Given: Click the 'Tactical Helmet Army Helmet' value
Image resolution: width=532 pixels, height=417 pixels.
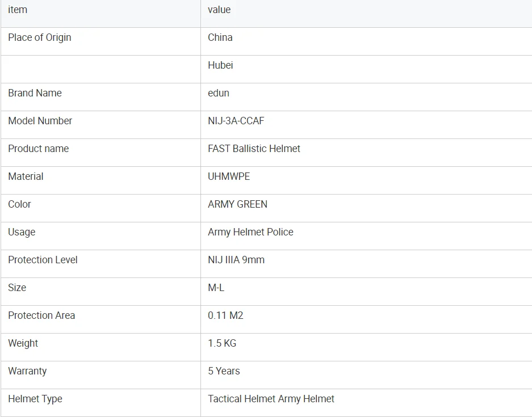Looking at the screenshot, I should click(x=271, y=399).
